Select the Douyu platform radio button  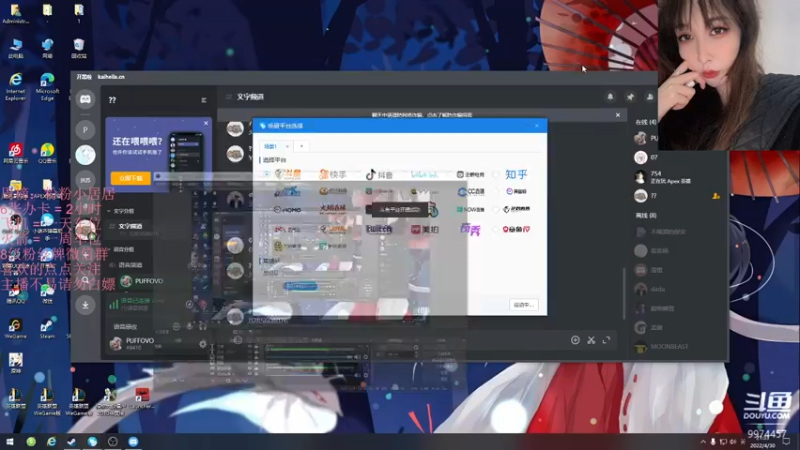(x=266, y=174)
